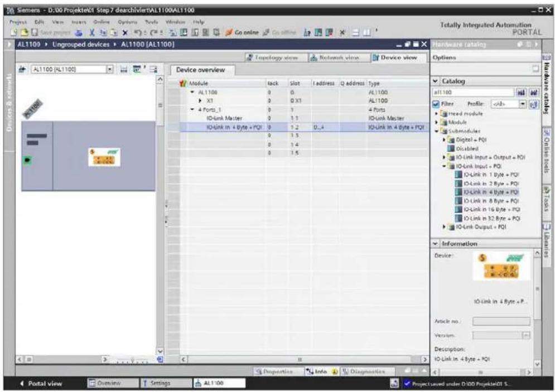Click the Open project folder icon
Image resolution: width=555 pixels, height=392 pixels.
coord(24,32)
